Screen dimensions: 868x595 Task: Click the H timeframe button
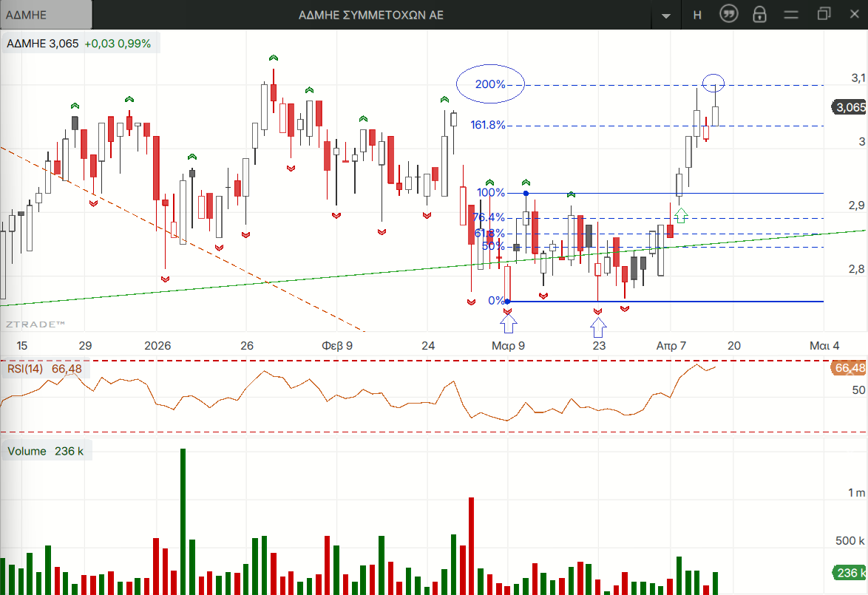pyautogui.click(x=696, y=15)
